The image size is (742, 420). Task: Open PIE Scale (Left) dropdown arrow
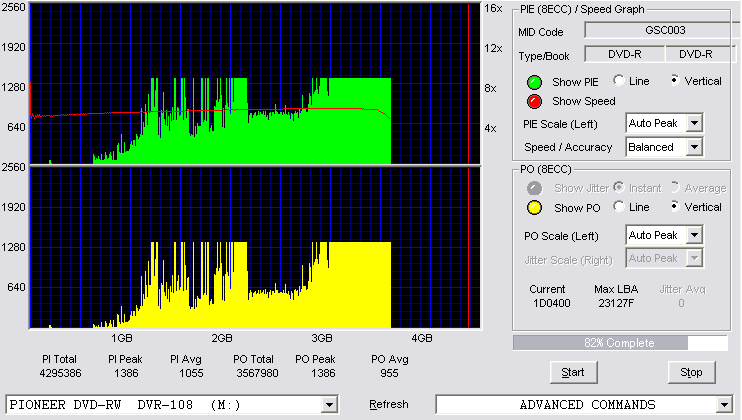[x=694, y=123]
